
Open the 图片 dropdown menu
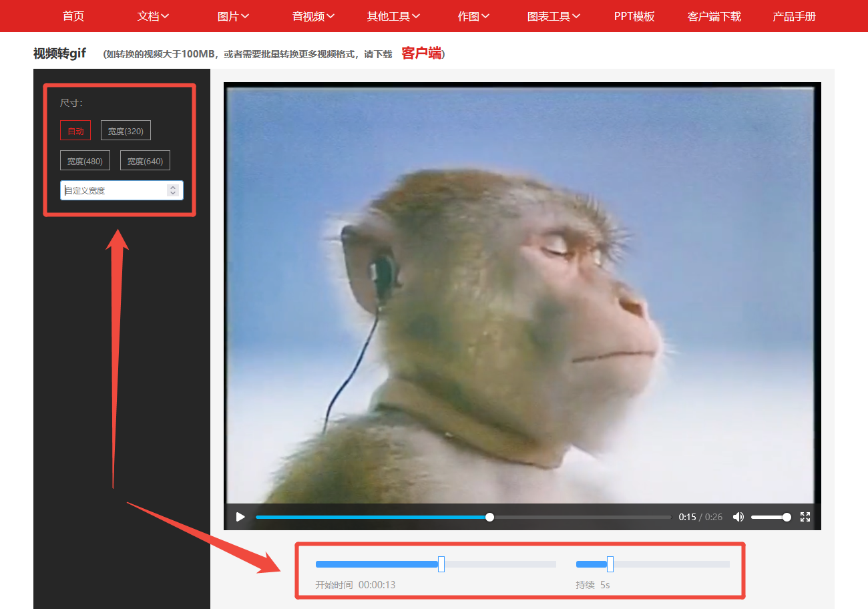[x=234, y=16]
